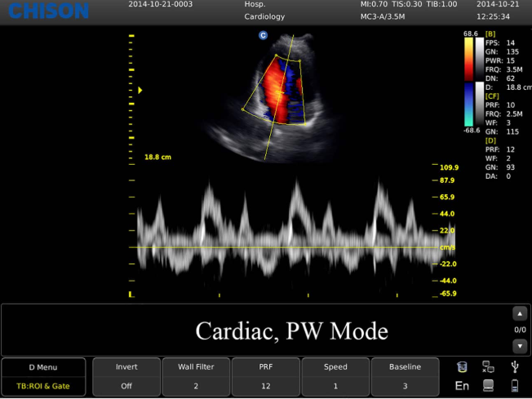This screenshot has width=532, height=399.
Task: Click the USB device icon
Action: click(x=514, y=367)
